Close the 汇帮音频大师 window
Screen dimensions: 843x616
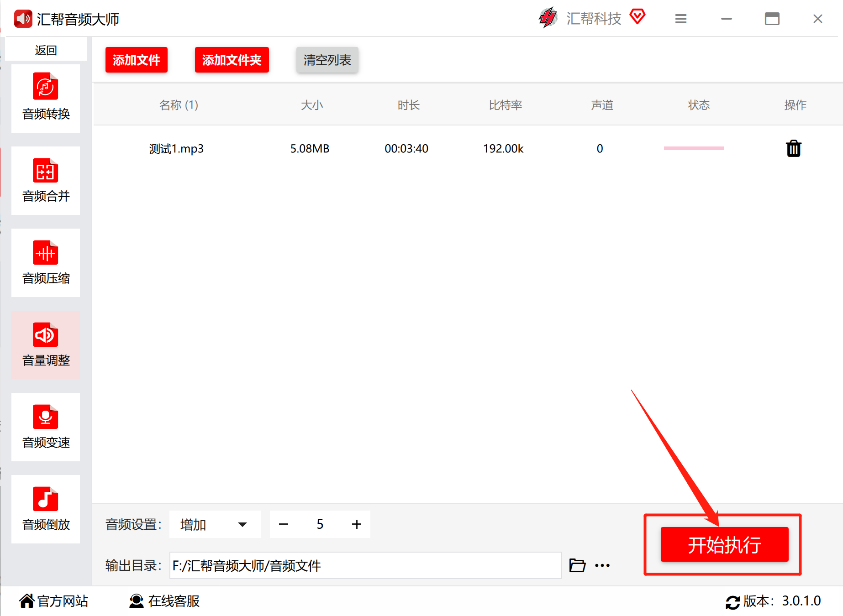[818, 19]
